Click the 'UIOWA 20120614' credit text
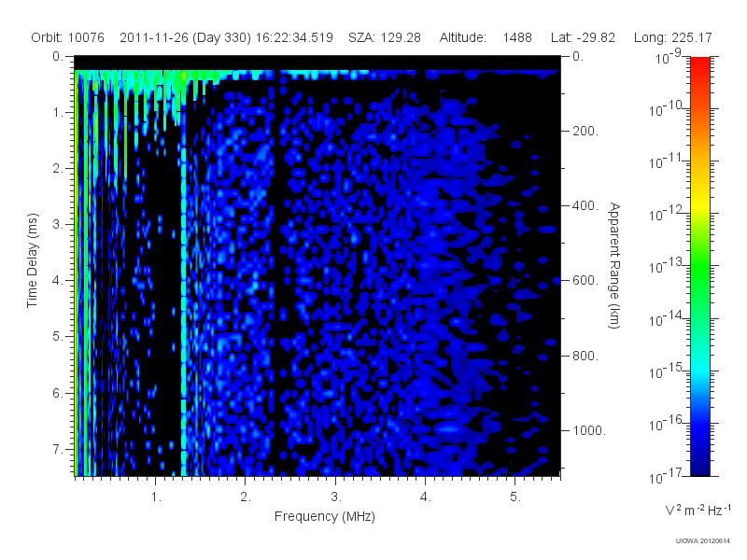 (x=703, y=540)
